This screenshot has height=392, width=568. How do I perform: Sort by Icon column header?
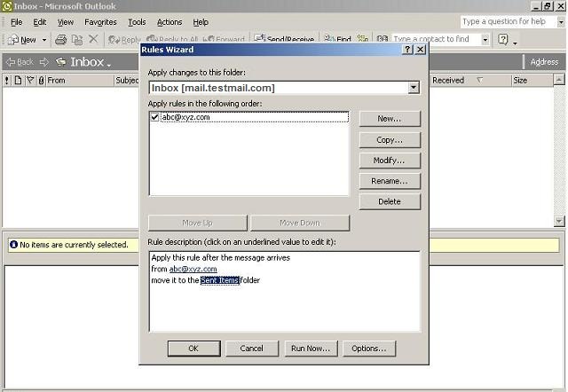pyautogui.click(x=18, y=81)
